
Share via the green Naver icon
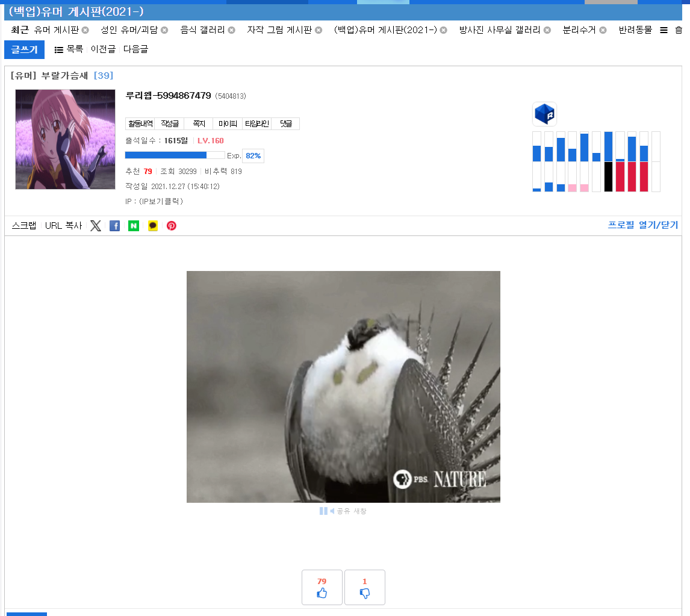pyautogui.click(x=134, y=226)
